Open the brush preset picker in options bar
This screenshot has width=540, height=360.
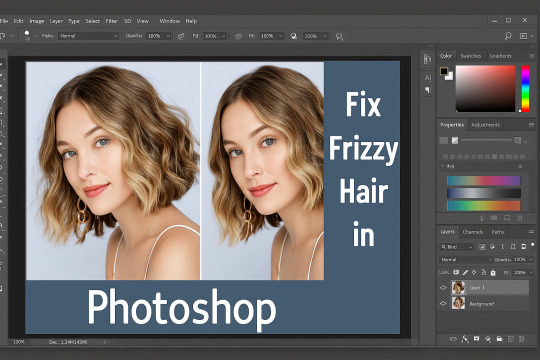pyautogui.click(x=29, y=36)
